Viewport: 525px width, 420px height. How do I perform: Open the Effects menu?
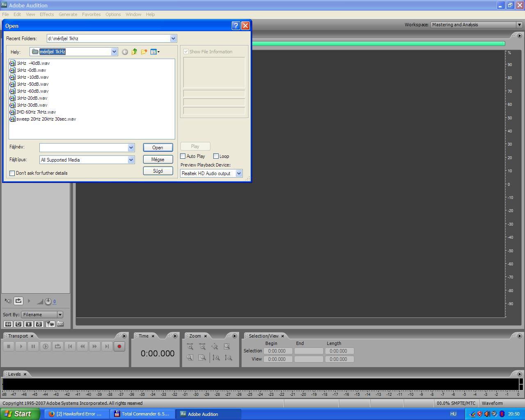pyautogui.click(x=47, y=14)
